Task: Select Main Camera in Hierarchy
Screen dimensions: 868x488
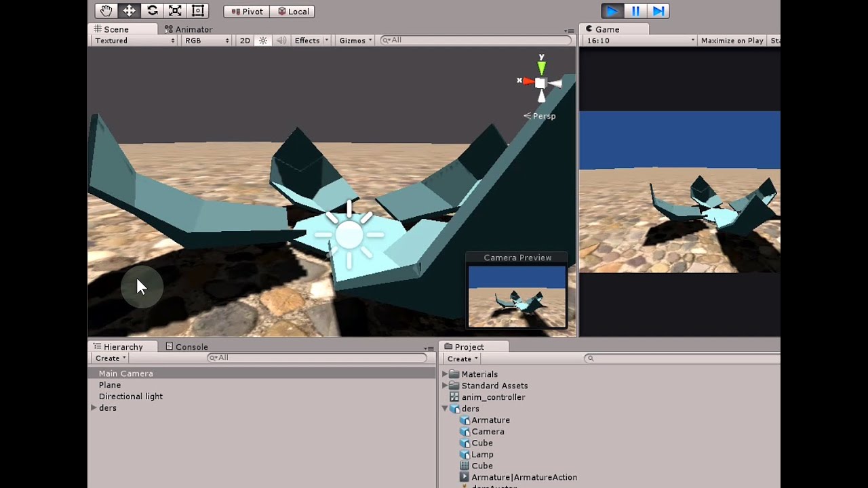Action: click(x=262, y=373)
